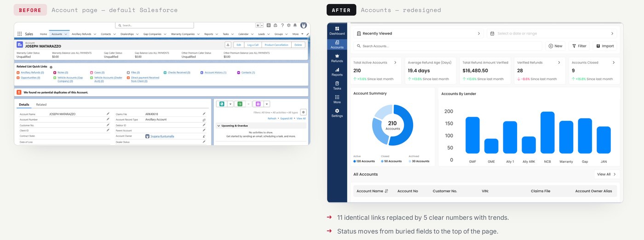Click info icon beside Related List Quick Links
Viewport: 644px width, 240px height.
51,67
